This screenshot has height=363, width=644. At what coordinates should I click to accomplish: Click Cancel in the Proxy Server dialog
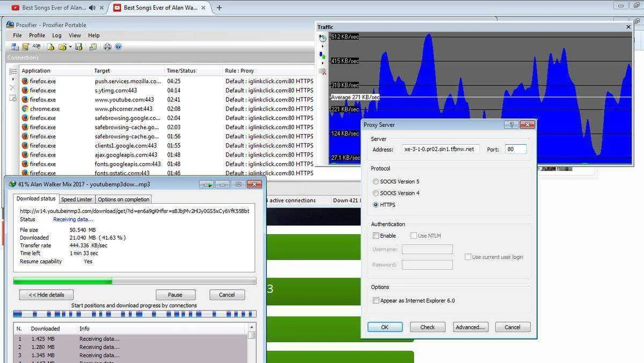click(513, 327)
